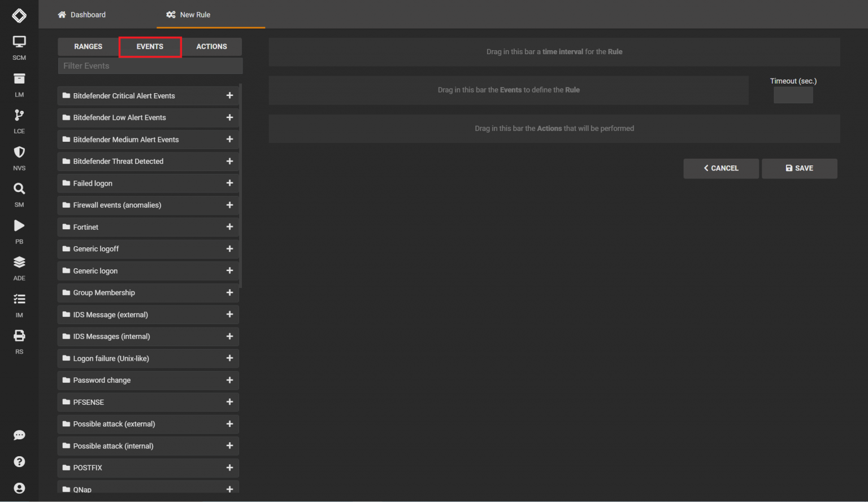Image resolution: width=868 pixels, height=502 pixels.
Task: Expand the Group Membership events list
Action: [229, 293]
